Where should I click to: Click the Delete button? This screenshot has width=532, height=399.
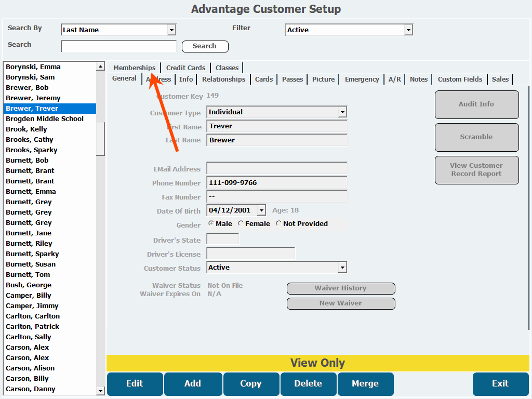point(308,384)
